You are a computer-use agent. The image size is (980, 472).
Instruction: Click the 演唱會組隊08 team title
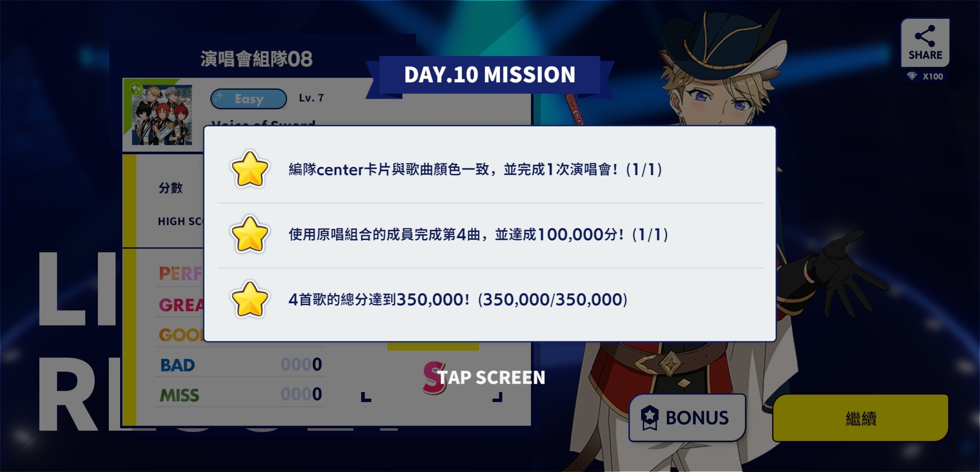(256, 59)
